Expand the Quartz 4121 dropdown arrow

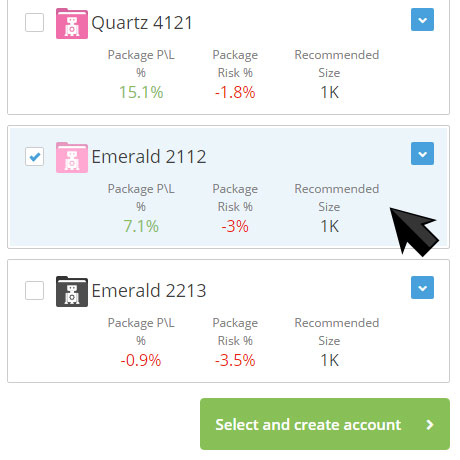pos(422,20)
